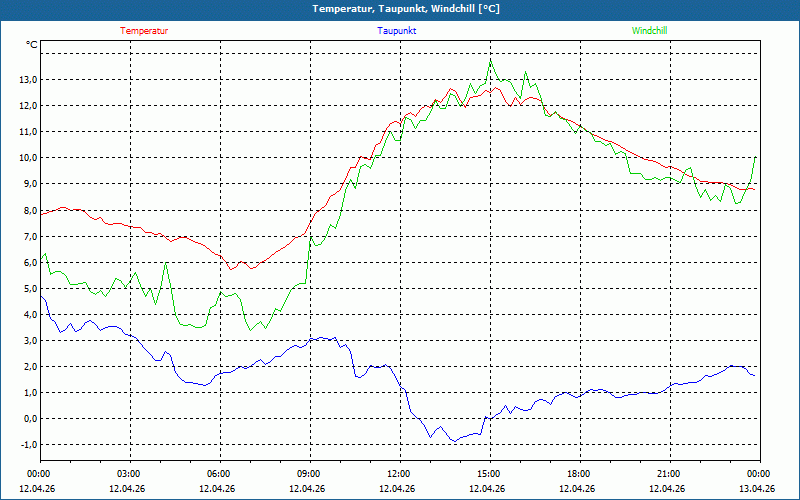
Task: Click the 21:00 time axis label
Action: click(x=667, y=474)
